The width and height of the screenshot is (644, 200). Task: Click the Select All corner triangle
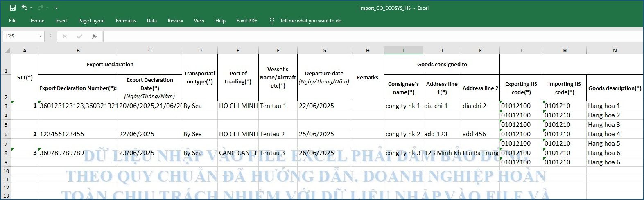point(7,50)
